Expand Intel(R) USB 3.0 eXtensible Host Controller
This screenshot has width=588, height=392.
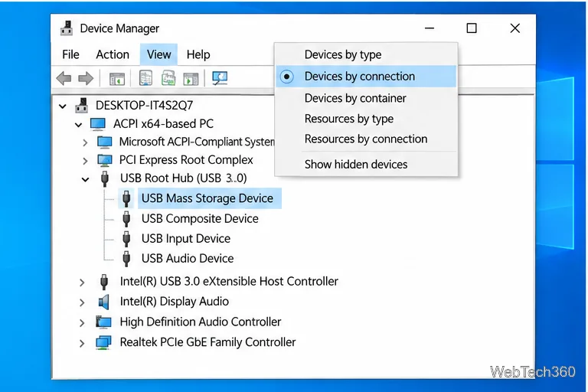[x=82, y=283]
